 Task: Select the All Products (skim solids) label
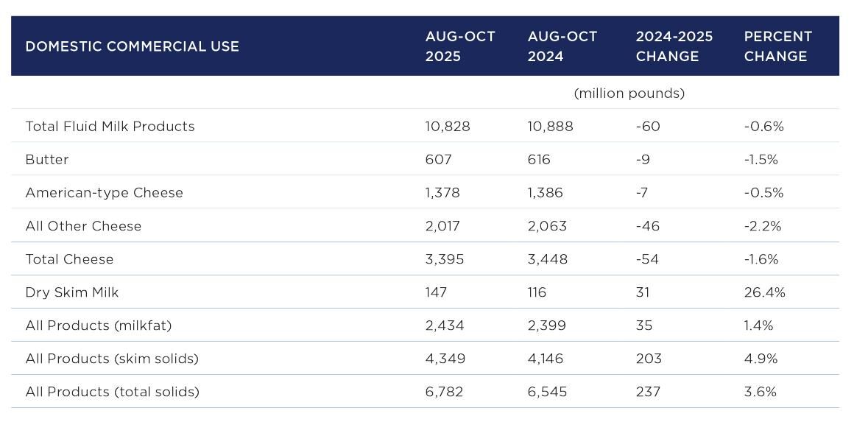click(112, 359)
